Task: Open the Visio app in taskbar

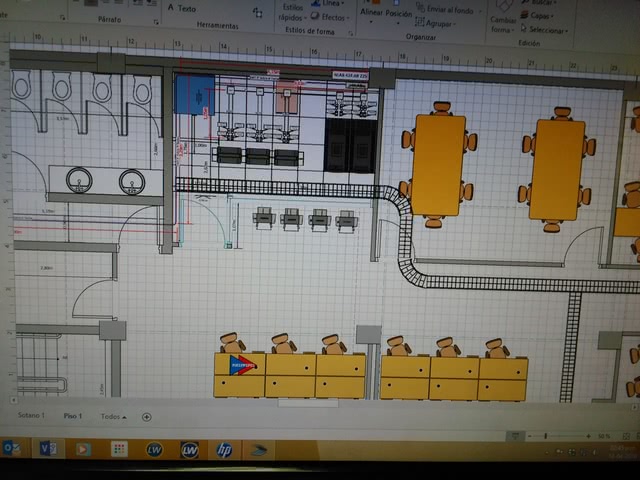Action: [x=48, y=449]
